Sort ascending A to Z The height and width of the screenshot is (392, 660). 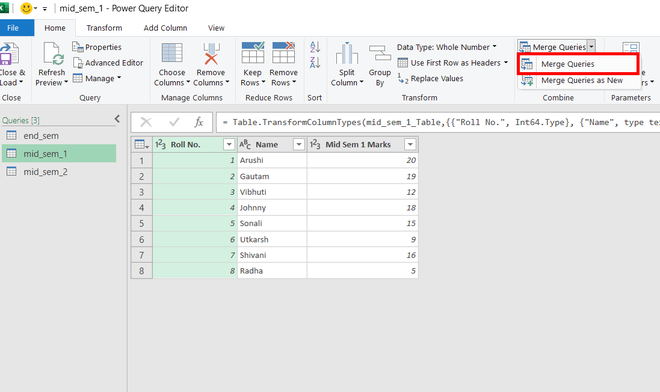[315, 47]
